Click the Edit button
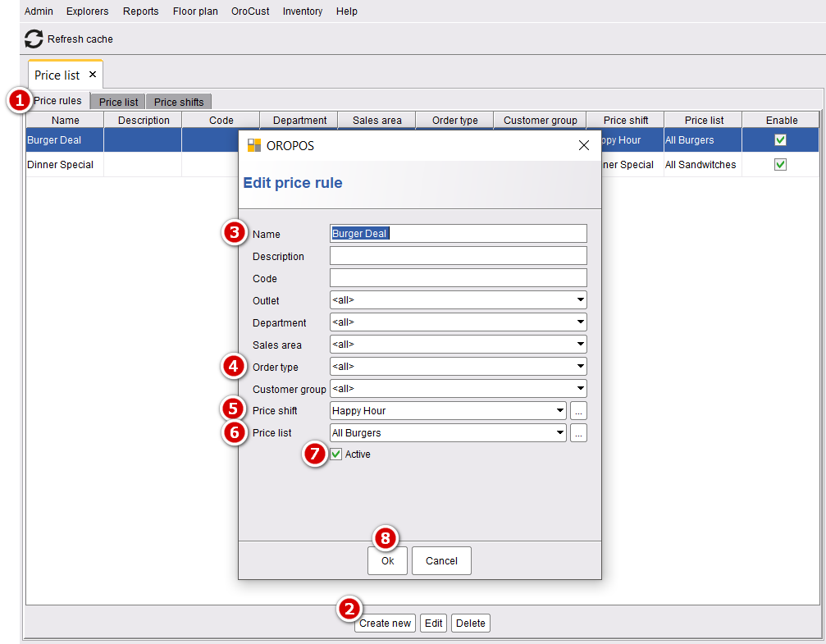The image size is (826, 644). [434, 623]
